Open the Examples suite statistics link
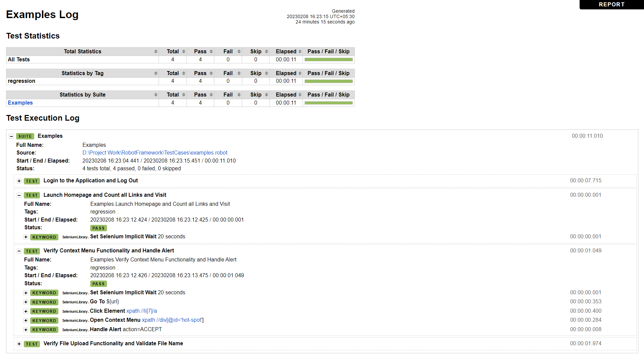This screenshot has height=362, width=644. 20,103
